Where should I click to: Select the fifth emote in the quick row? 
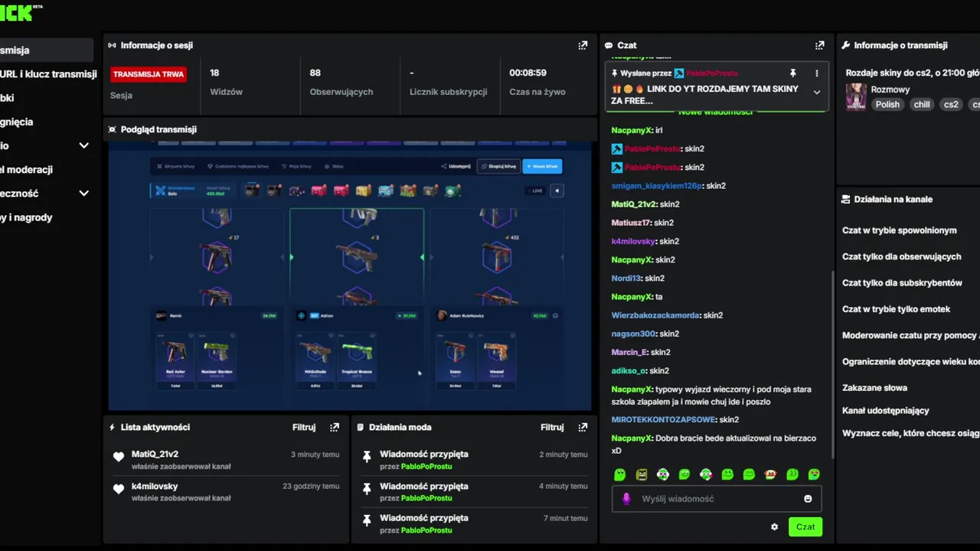706,474
